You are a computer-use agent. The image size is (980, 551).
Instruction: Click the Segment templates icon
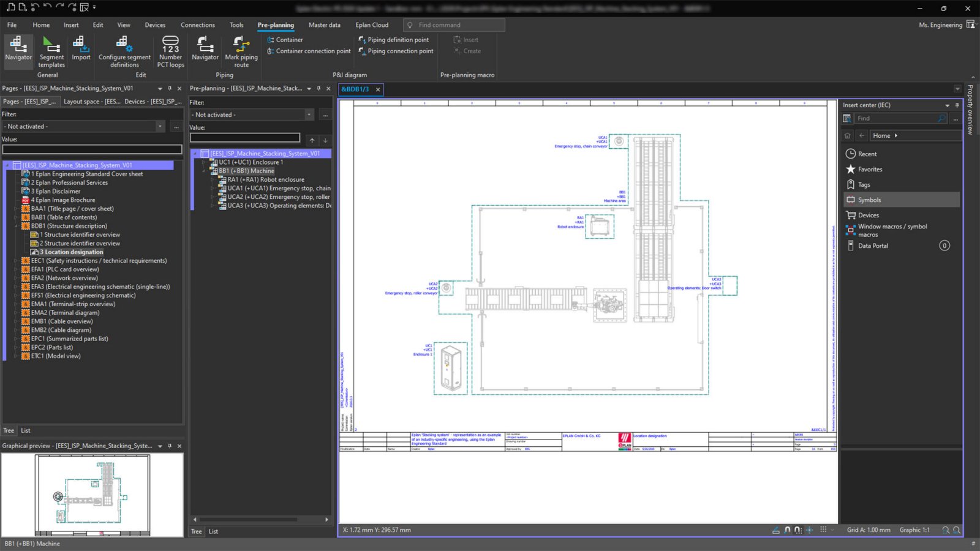51,51
